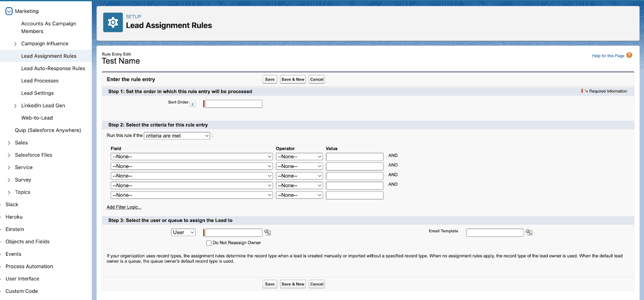Click the top Cancel button
Image resolution: width=644 pixels, height=300 pixels.
317,79
